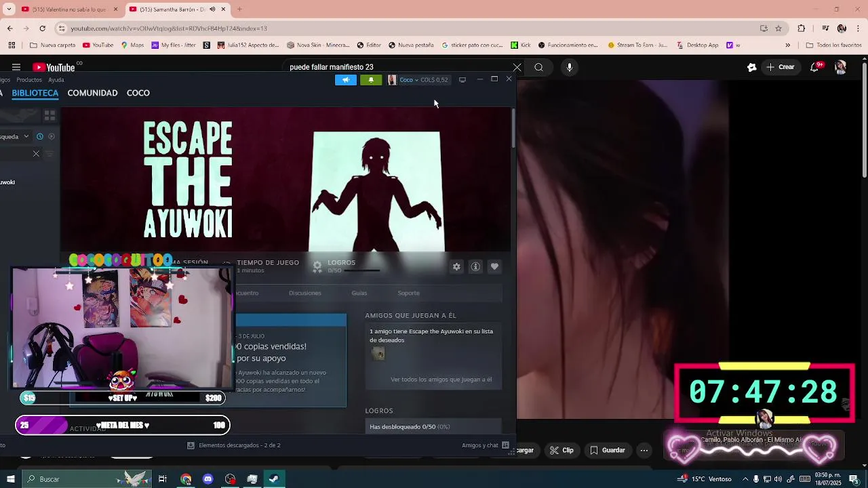868x488 pixels.
Task: Clear Steam library search X
Action: click(x=36, y=154)
